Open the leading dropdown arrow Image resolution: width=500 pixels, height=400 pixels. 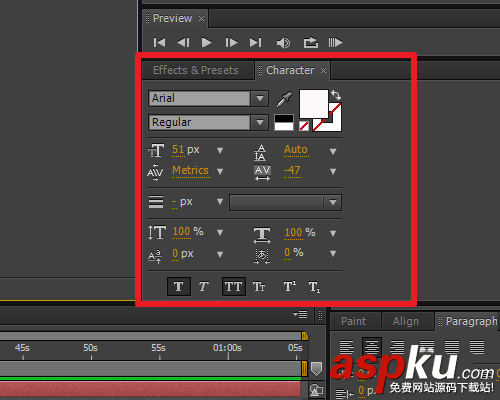[333, 152]
